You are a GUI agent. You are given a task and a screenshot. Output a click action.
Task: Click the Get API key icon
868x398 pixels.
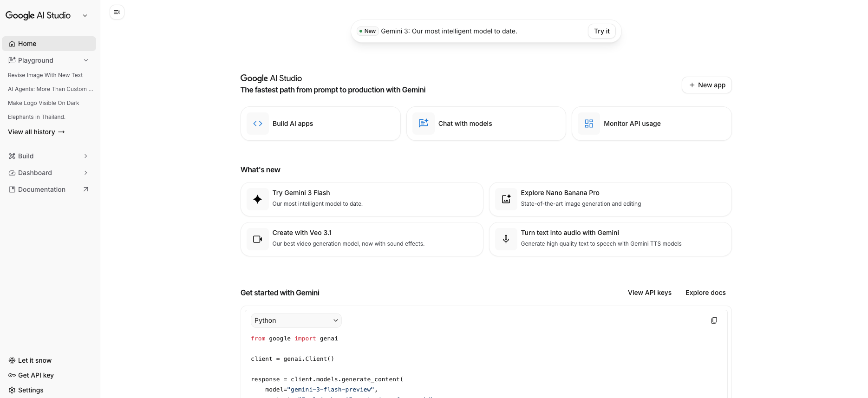(x=12, y=375)
